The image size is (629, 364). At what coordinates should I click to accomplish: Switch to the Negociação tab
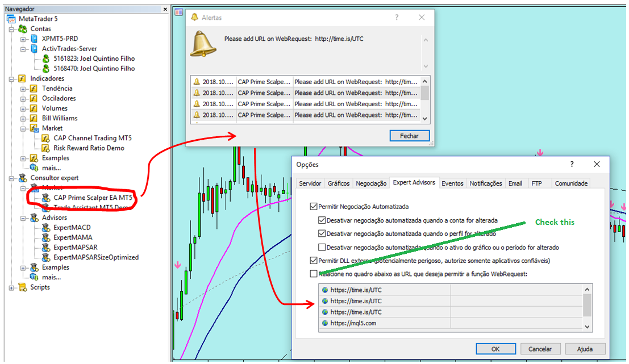(x=371, y=183)
